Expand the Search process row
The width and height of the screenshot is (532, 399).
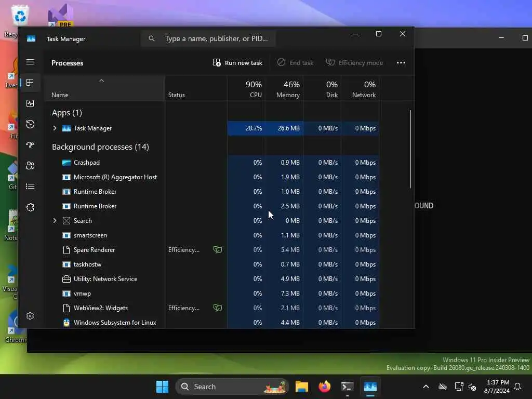click(x=55, y=220)
